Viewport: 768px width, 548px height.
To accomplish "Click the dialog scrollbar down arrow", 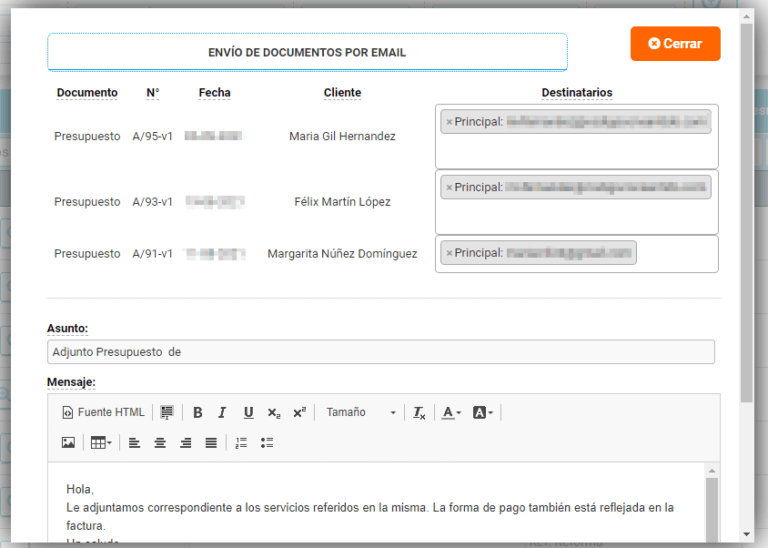I will point(746,534).
